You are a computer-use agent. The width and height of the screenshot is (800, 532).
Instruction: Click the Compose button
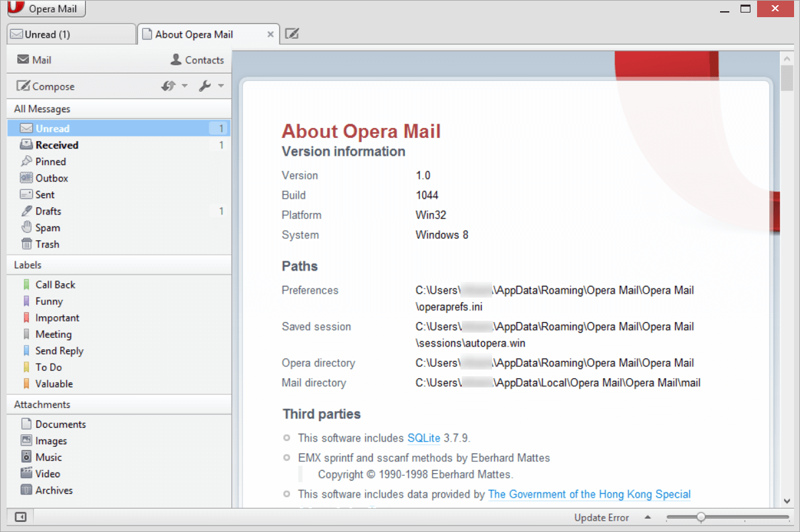[46, 86]
